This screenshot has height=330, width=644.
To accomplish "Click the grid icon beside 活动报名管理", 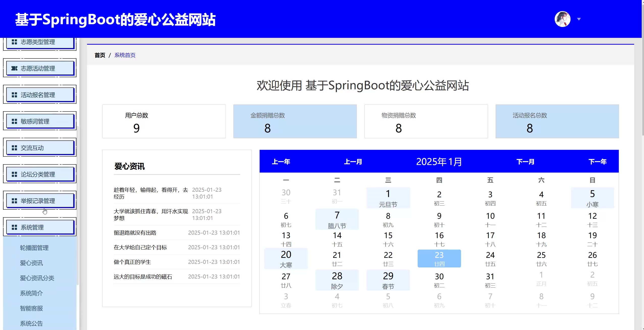I will pyautogui.click(x=14, y=95).
